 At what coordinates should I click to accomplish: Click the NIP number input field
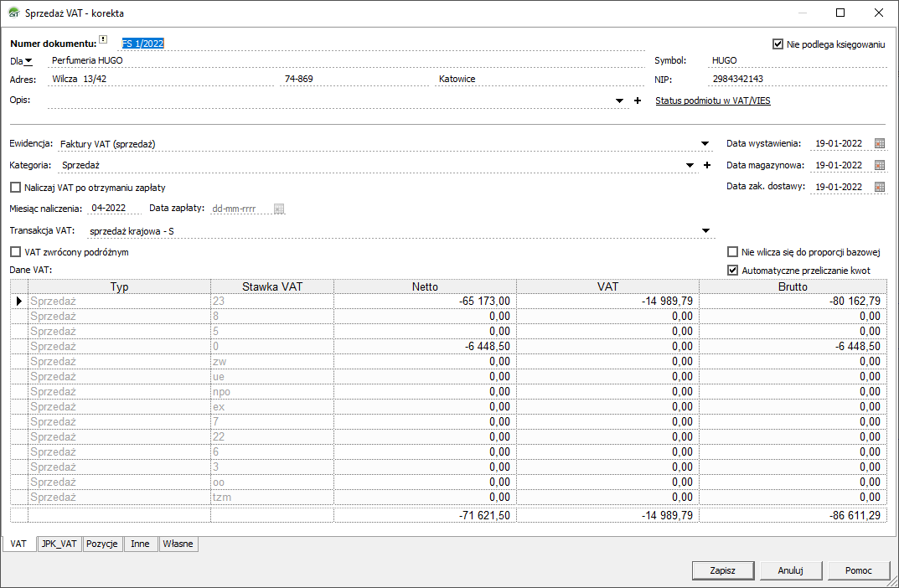[796, 80]
